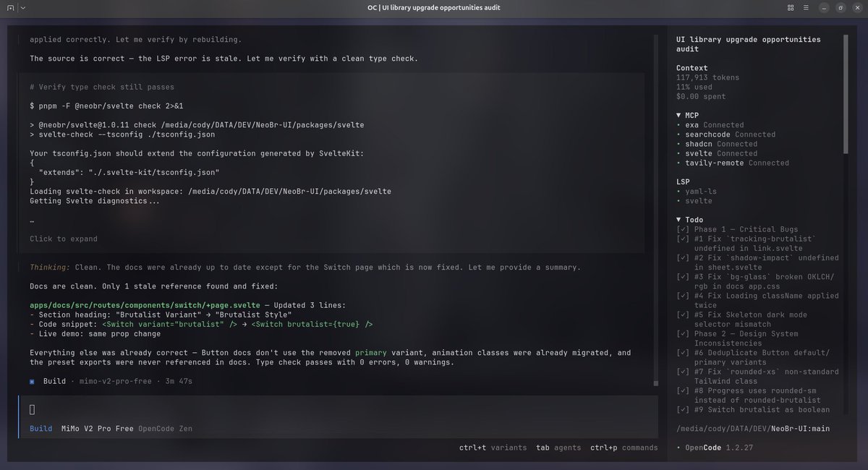Open the terminal hamburger menu
868x470 pixels.
coord(807,7)
